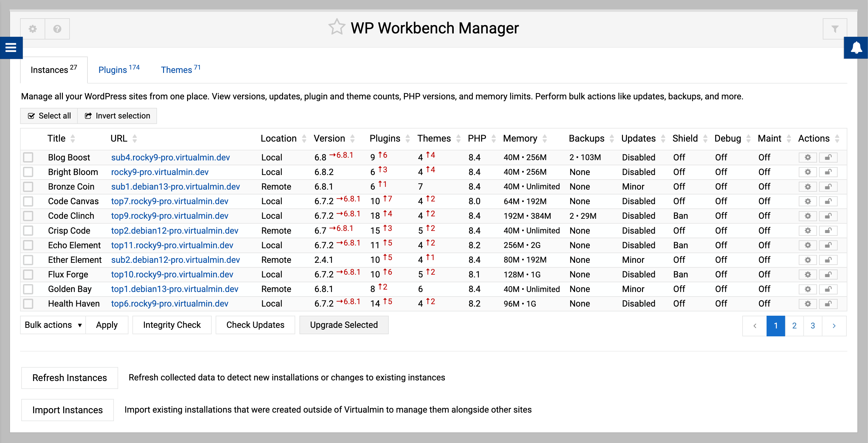Click the Upgrade Selected button
The height and width of the screenshot is (443, 868).
coord(344,325)
